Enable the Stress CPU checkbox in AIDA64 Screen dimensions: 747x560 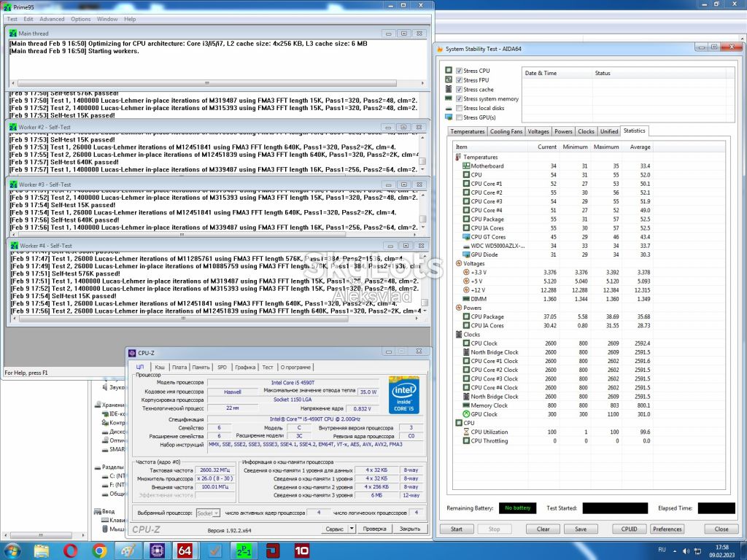pos(459,71)
